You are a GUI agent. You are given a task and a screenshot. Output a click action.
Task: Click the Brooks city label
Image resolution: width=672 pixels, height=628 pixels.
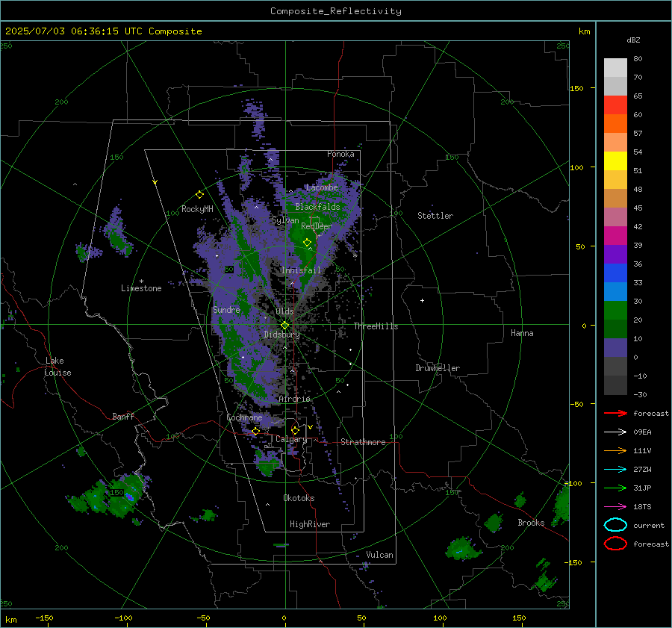(531, 523)
